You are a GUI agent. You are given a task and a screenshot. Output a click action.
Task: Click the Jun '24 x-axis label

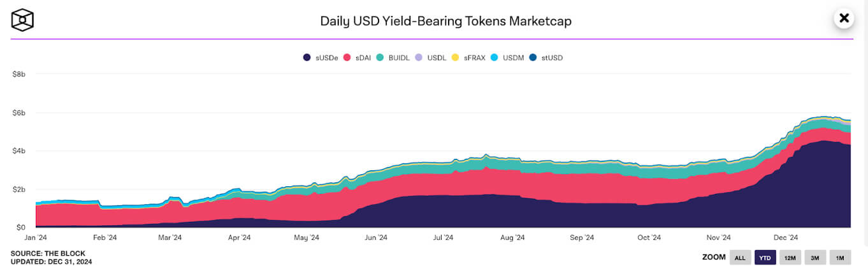[x=375, y=238]
